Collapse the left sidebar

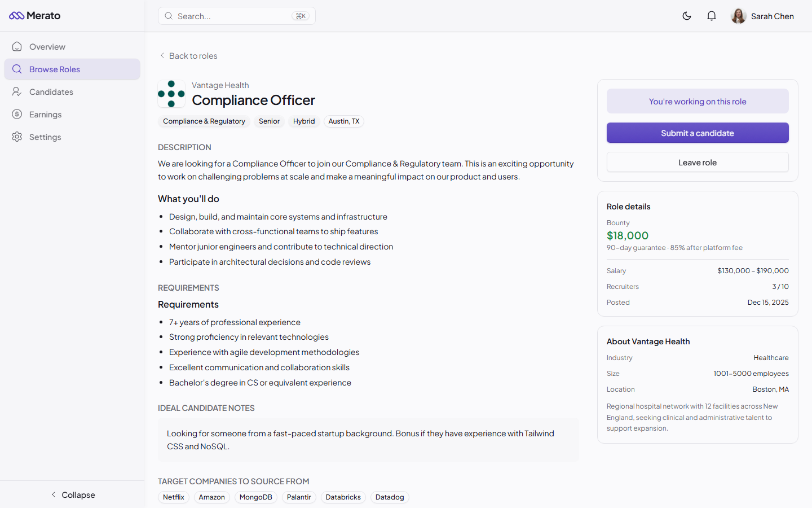[x=73, y=494]
